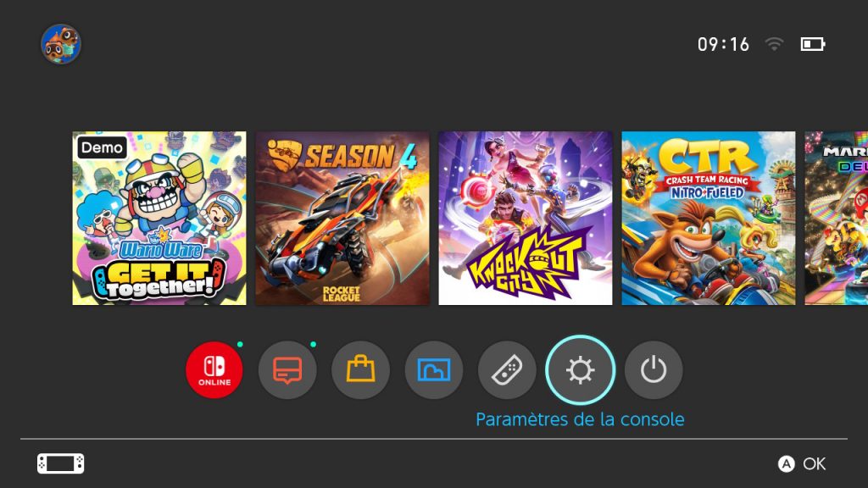This screenshot has width=868, height=488.
Task: Click the Paramètres de la console label
Action: pos(580,419)
